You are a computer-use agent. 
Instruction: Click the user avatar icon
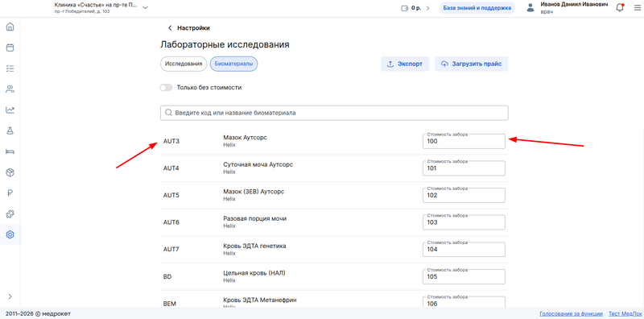[x=531, y=8]
